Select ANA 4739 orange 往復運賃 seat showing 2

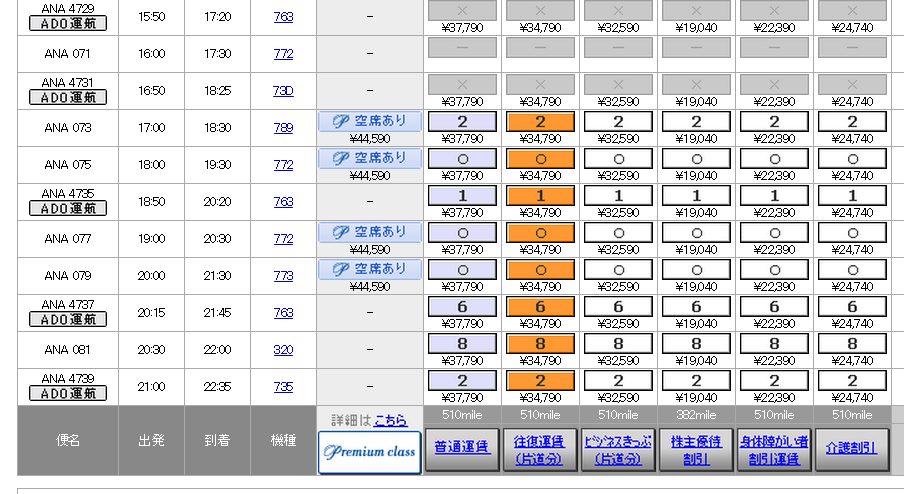tap(540, 380)
